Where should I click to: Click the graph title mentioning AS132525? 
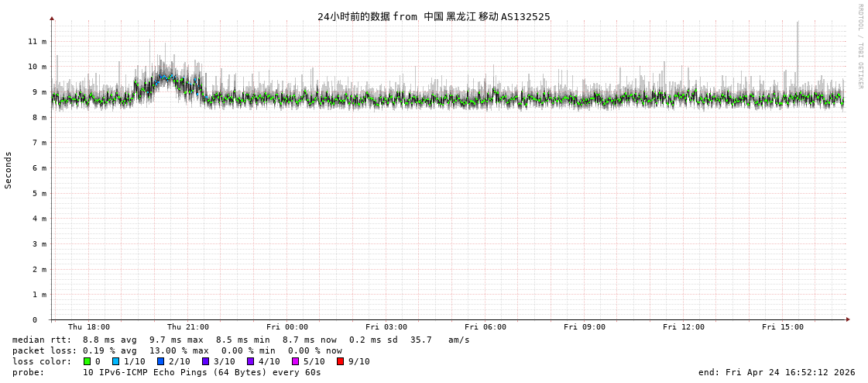(434, 16)
